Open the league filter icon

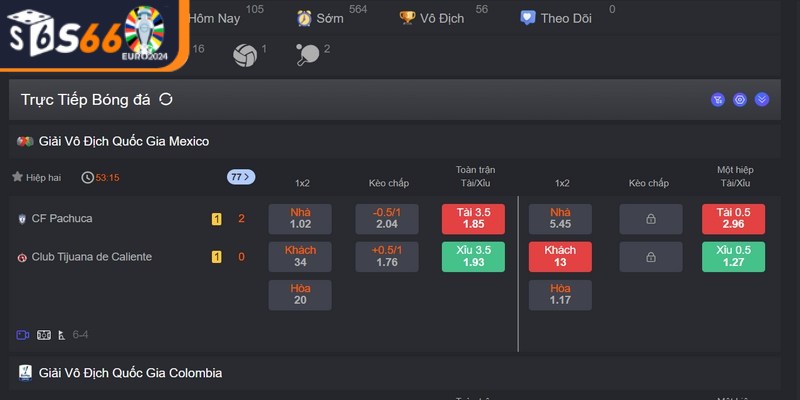tap(717, 99)
